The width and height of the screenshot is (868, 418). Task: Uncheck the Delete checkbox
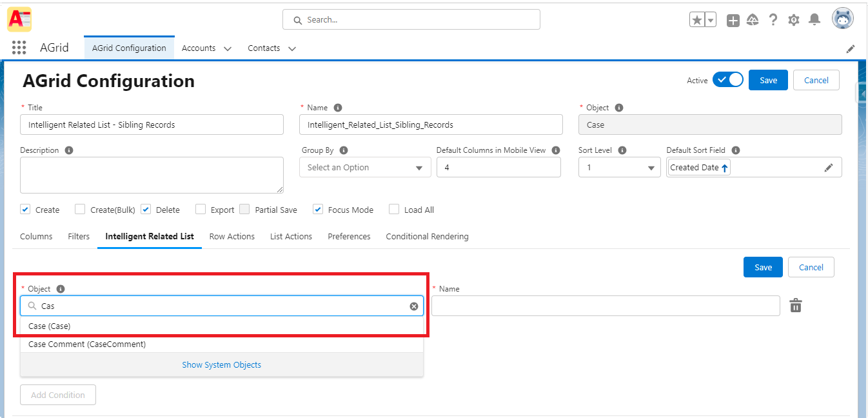point(146,209)
